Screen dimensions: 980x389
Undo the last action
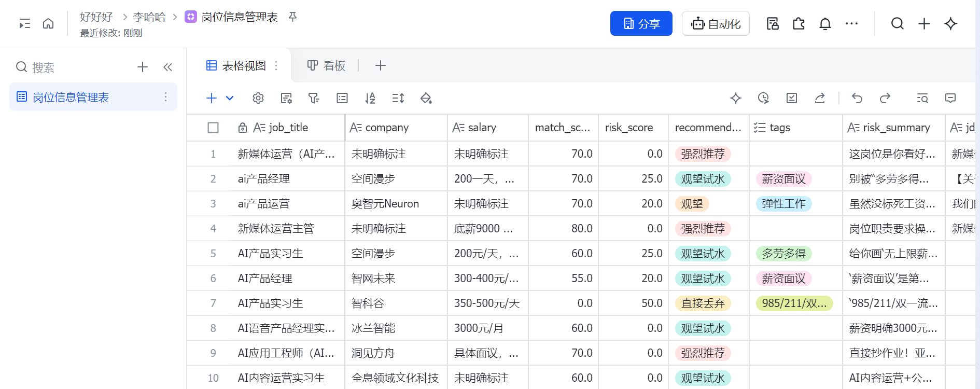(x=857, y=98)
